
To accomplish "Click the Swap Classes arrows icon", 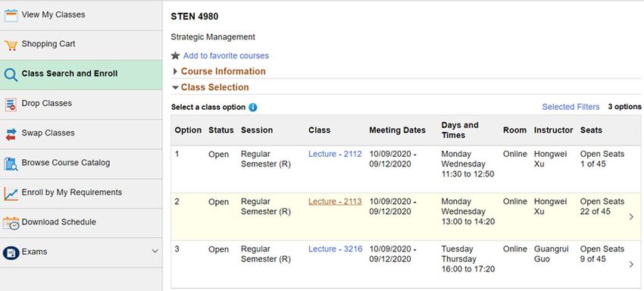I will (11, 134).
